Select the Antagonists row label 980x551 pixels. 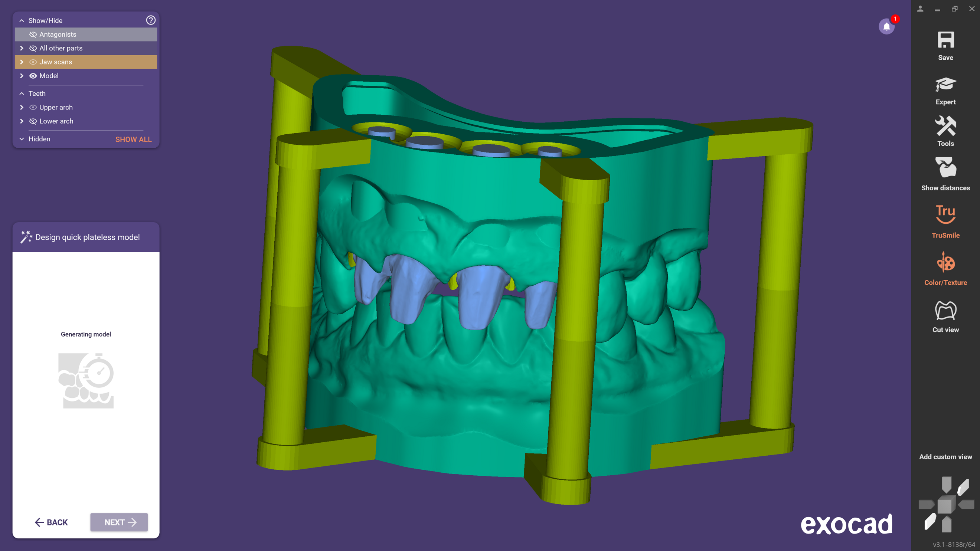pos(58,34)
